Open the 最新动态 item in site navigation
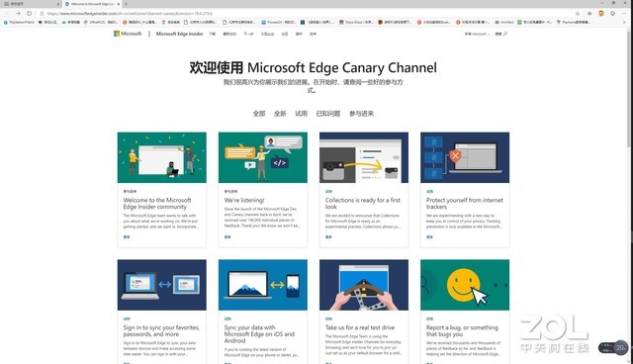Screen dimensions: 633x364 tap(229, 34)
